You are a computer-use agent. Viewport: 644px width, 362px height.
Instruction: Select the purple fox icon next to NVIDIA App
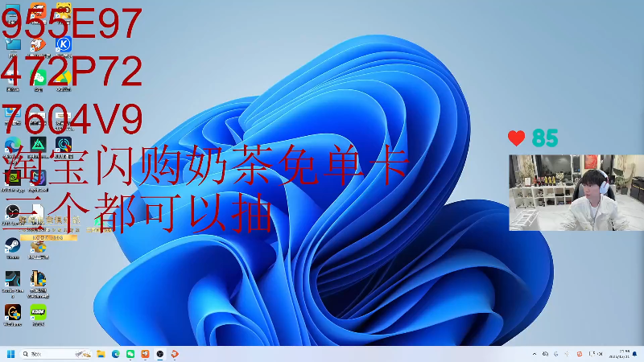[x=38, y=178]
